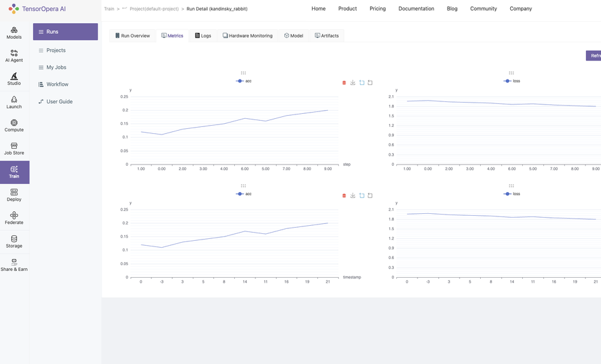This screenshot has width=601, height=364.
Task: Toggle acc legend in timestamp chart
Action: [x=244, y=194]
